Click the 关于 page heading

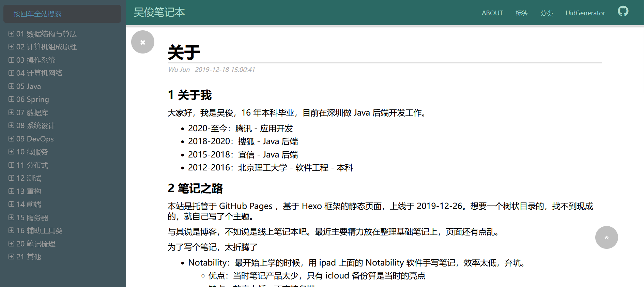[184, 52]
